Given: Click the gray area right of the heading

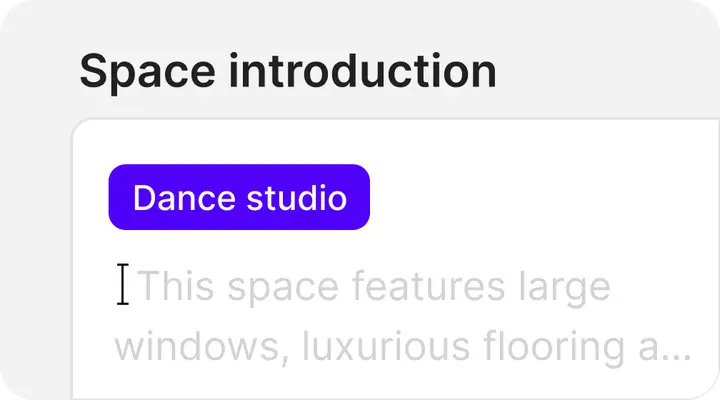Looking at the screenshot, I should (610, 72).
